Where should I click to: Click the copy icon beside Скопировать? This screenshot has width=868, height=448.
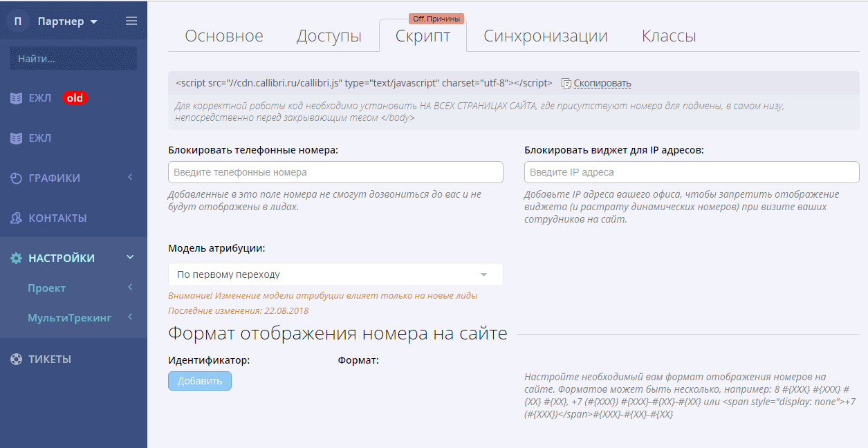566,84
